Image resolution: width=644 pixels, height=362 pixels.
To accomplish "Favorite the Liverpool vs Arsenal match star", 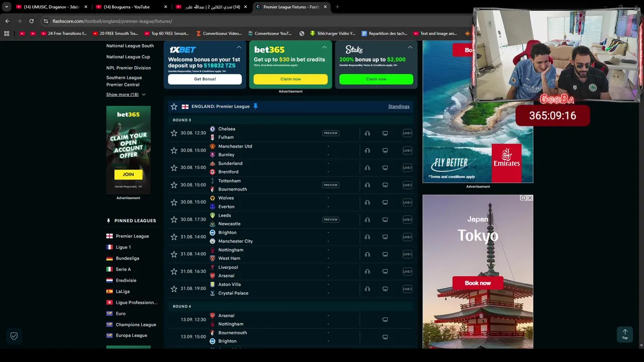I will (x=174, y=271).
